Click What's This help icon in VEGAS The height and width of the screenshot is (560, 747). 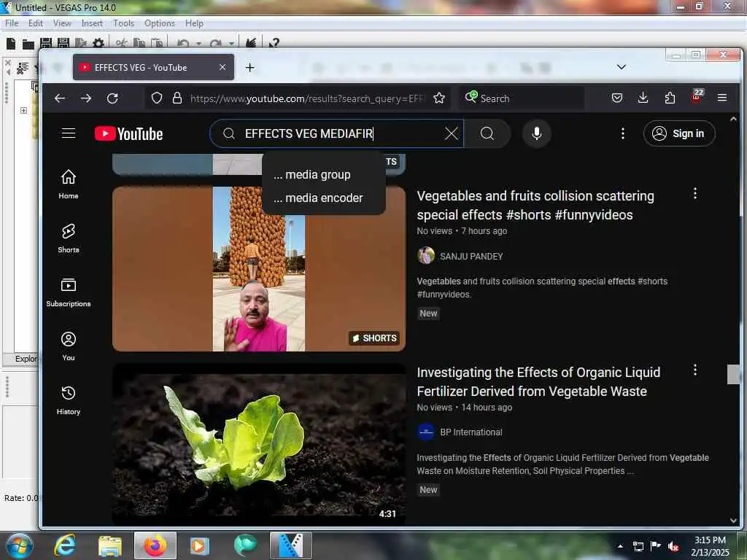coord(274,44)
